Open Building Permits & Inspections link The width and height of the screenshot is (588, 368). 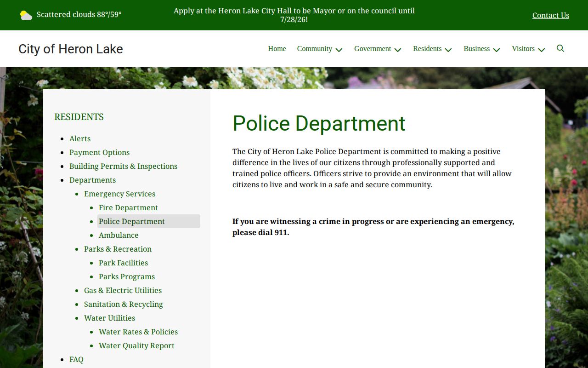coord(123,166)
